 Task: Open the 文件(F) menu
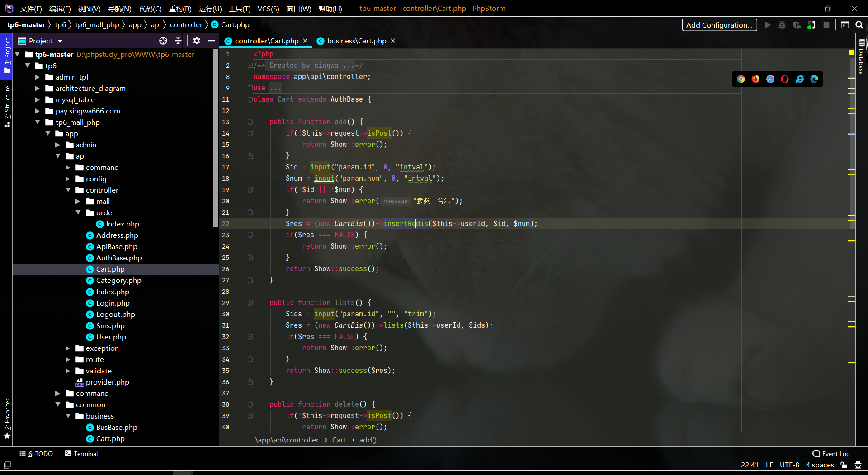31,9
